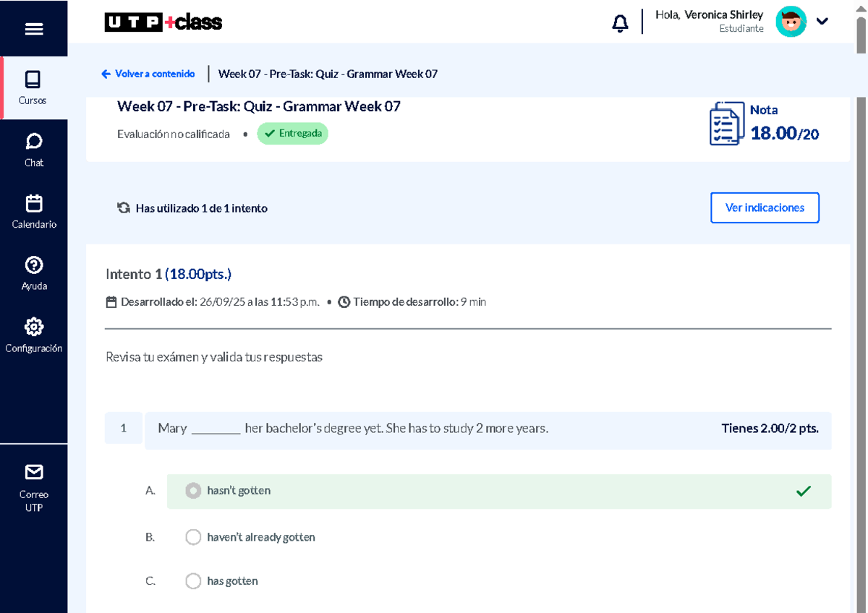Click the calendar icon beside Desarrollado el
The width and height of the screenshot is (868, 613).
pos(111,302)
